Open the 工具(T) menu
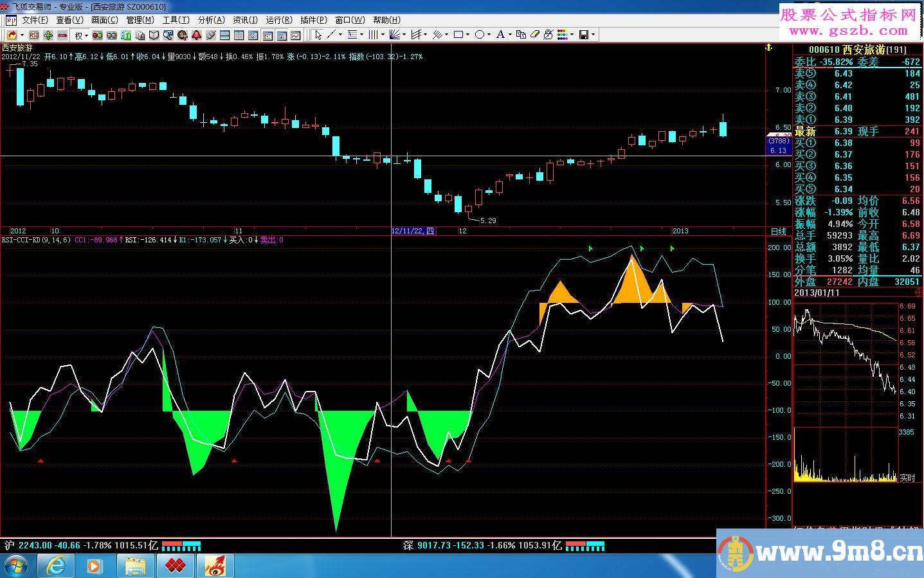The image size is (924, 578). pos(176,20)
